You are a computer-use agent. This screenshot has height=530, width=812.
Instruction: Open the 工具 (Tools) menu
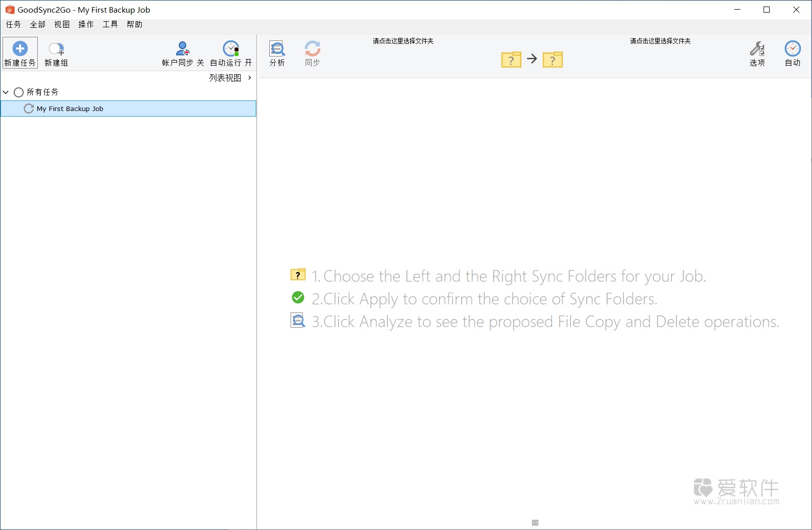click(109, 24)
